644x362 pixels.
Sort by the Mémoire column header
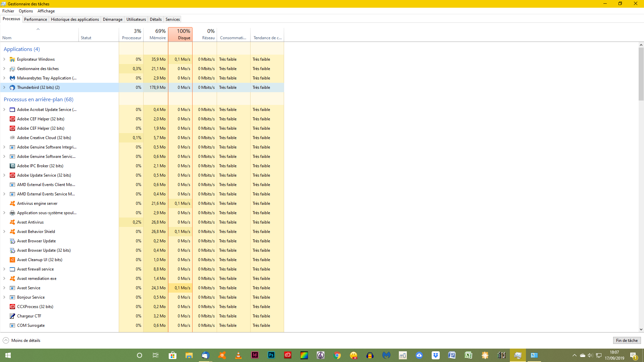[x=156, y=35]
